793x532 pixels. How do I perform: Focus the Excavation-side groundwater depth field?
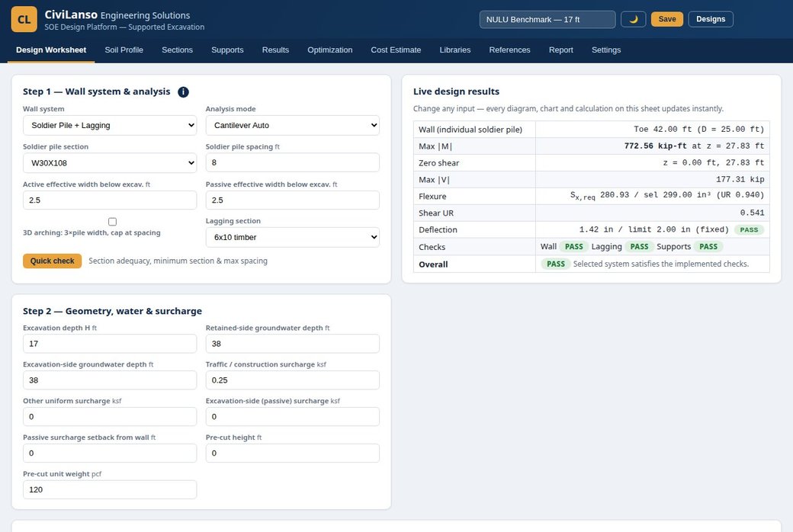point(110,380)
